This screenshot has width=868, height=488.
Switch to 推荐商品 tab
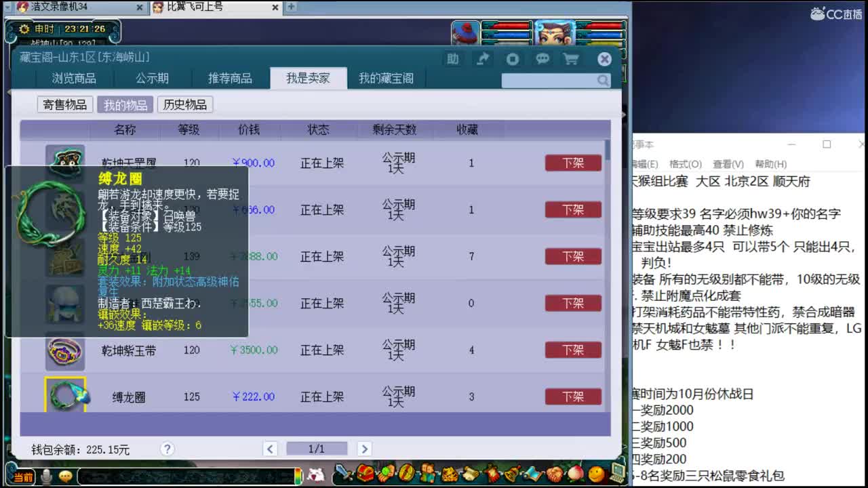[230, 78]
